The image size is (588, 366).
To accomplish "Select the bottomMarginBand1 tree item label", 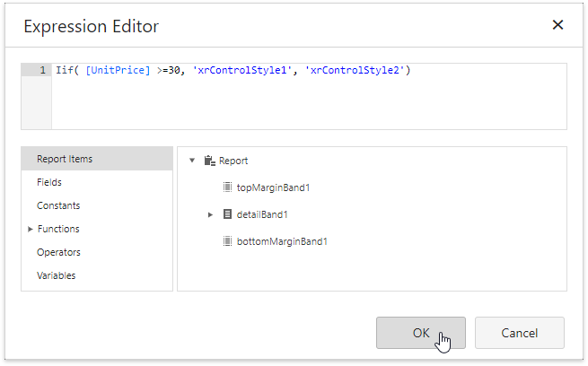I will pyautogui.click(x=282, y=241).
